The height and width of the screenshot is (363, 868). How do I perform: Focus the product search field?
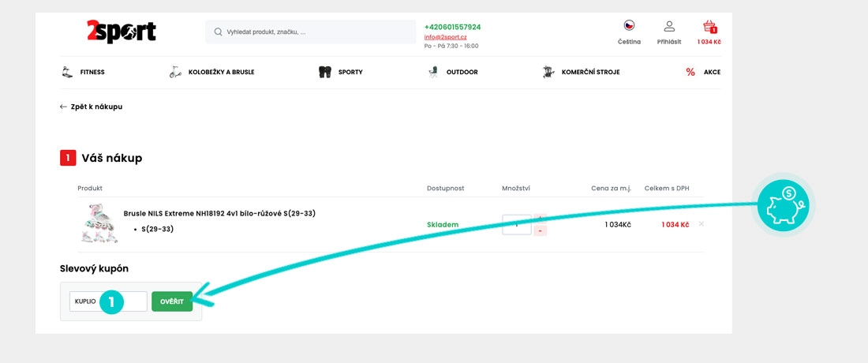click(311, 32)
